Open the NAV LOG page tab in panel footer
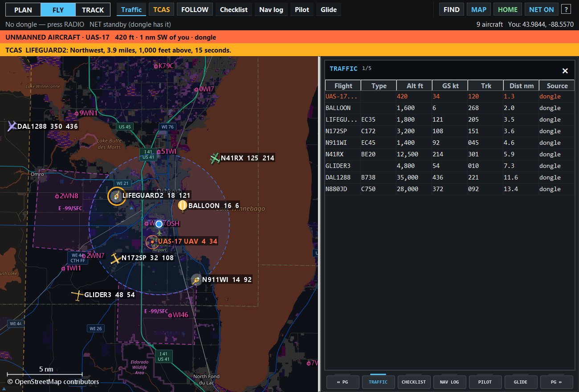The height and width of the screenshot is (392, 579). tap(449, 382)
